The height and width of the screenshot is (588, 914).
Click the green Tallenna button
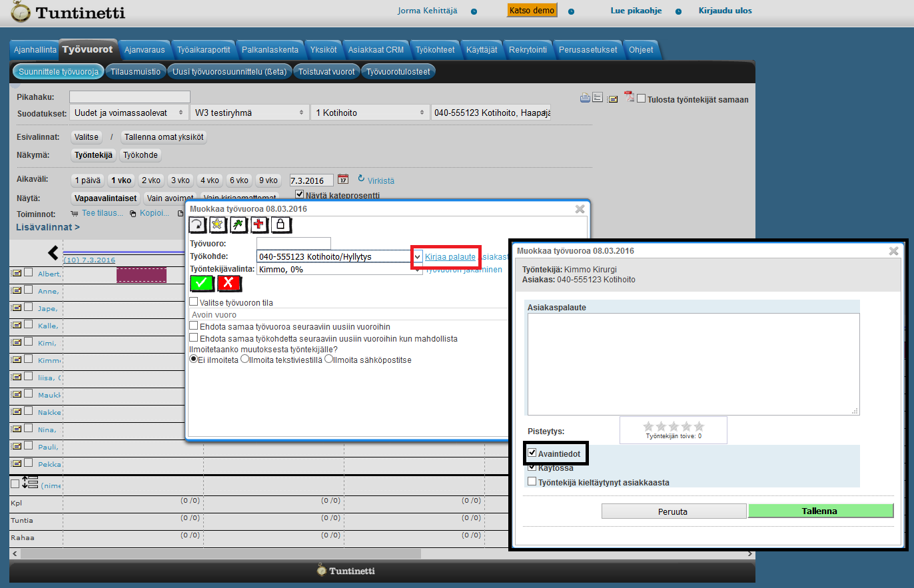point(820,511)
